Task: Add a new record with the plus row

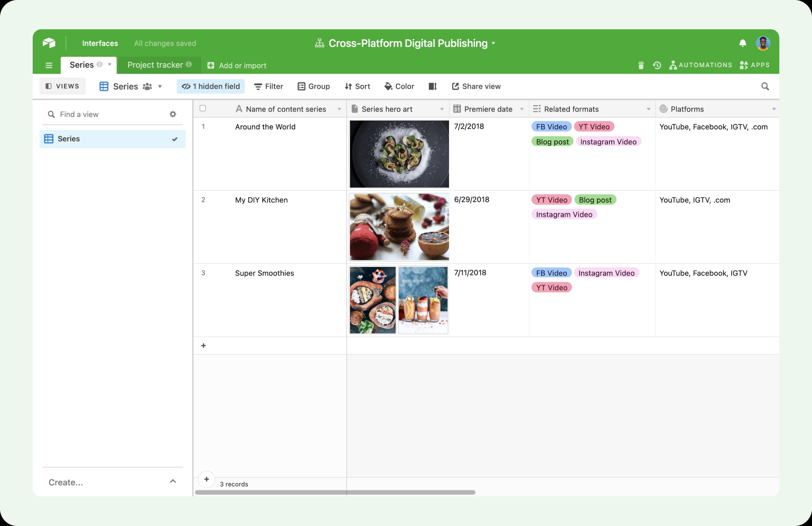Action: coord(203,346)
